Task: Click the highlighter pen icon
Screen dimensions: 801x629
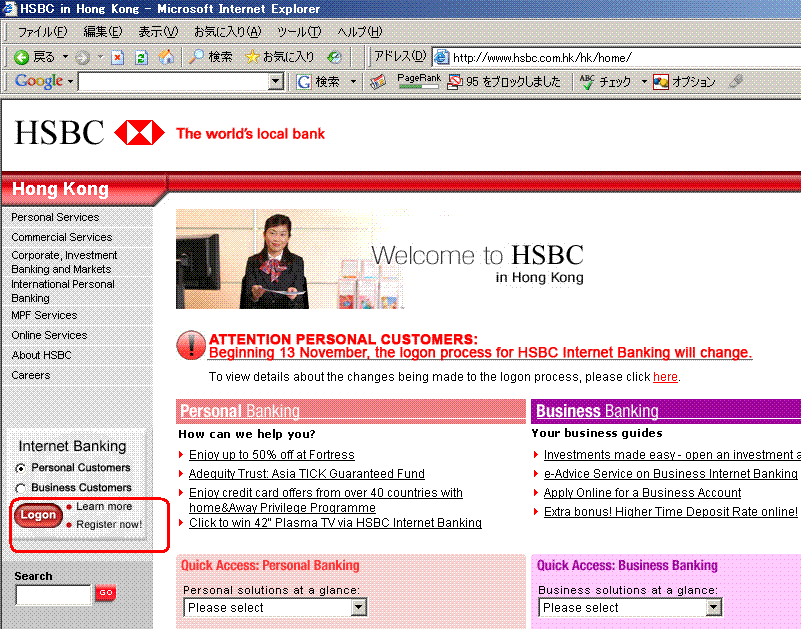Action: 736,81
